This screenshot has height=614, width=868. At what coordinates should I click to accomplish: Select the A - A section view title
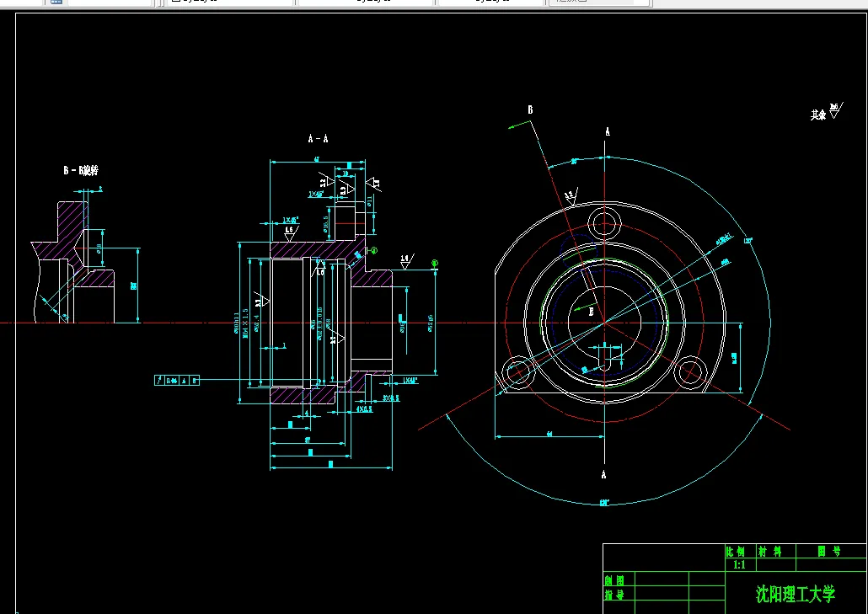coord(319,138)
